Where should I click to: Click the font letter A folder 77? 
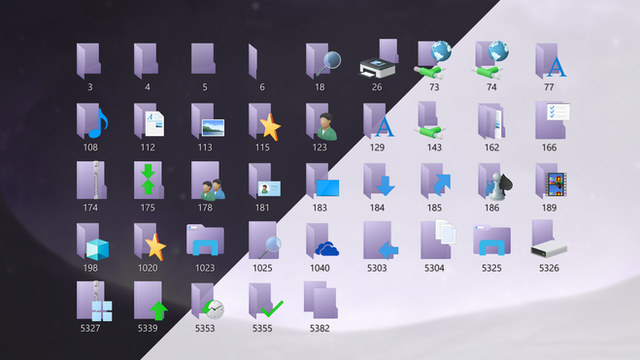(551, 61)
